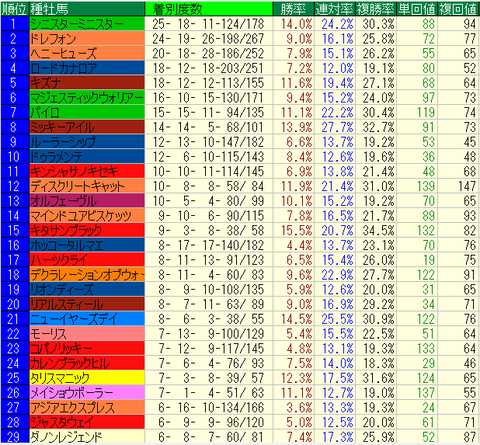Click the 単回値 value 119
The image size is (480, 445).
[x=417, y=112]
